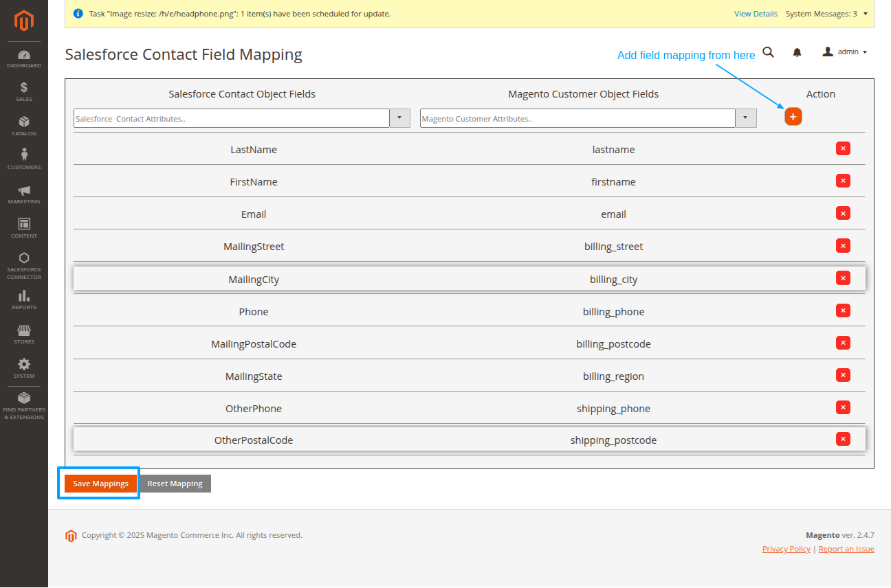Open the admin global search

pos(768,52)
